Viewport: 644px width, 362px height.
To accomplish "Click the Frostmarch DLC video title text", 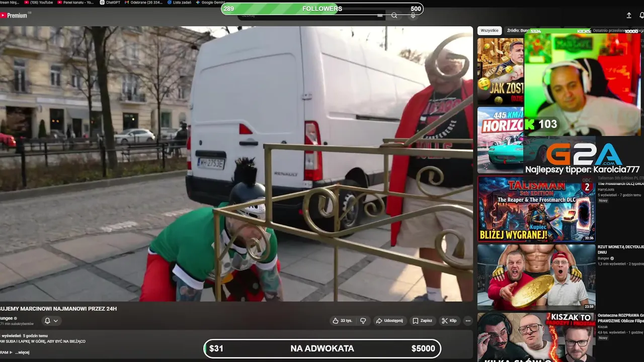I will pos(621,184).
